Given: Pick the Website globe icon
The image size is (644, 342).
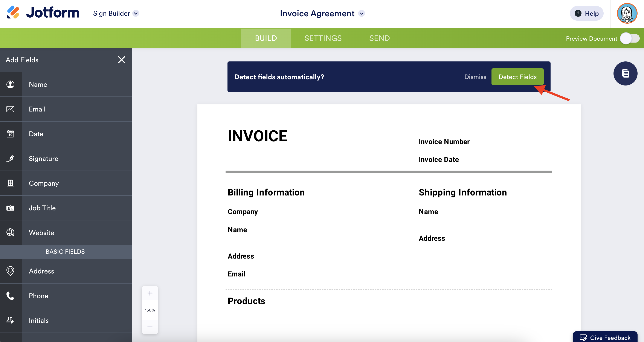Looking at the screenshot, I should click(11, 232).
